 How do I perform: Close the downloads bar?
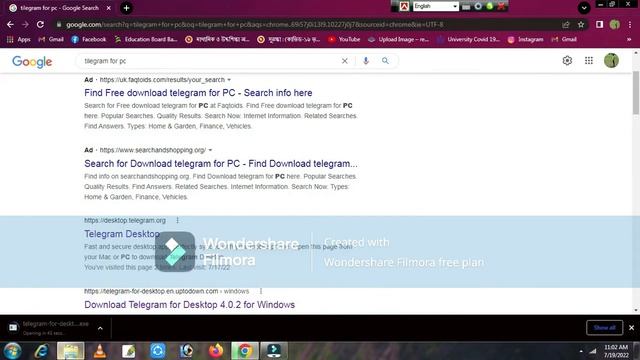point(631,327)
